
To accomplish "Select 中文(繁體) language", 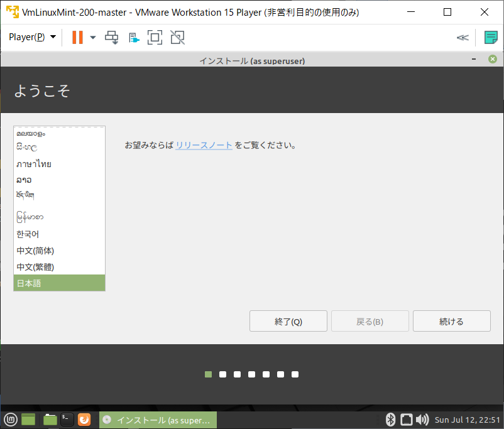I will 59,267.
